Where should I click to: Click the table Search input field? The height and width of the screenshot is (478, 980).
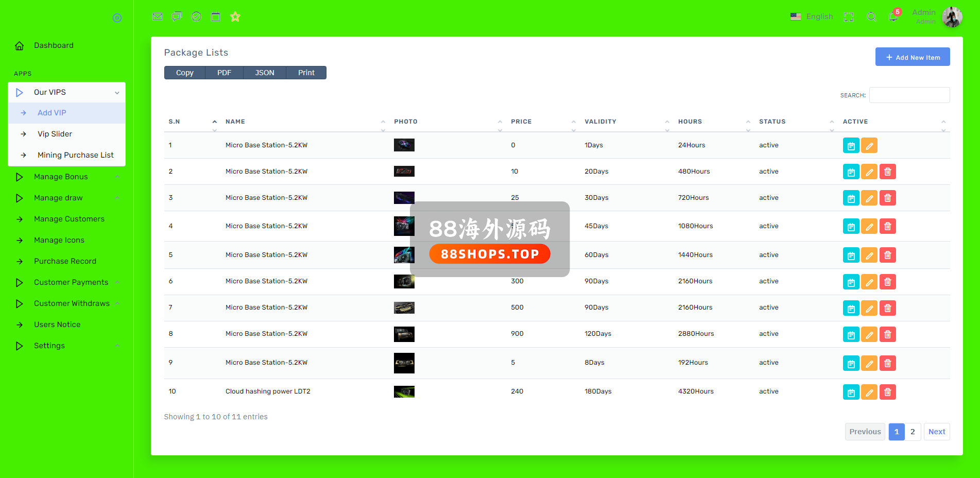(x=909, y=95)
